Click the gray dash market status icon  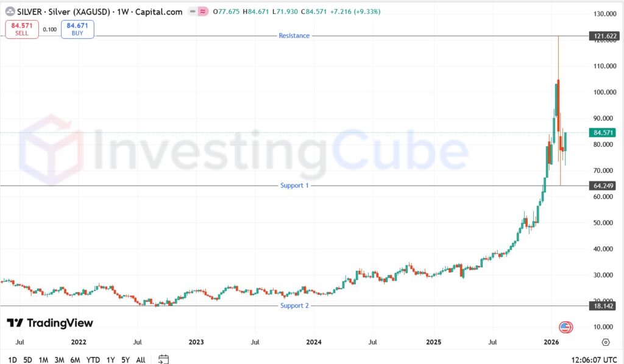point(193,12)
